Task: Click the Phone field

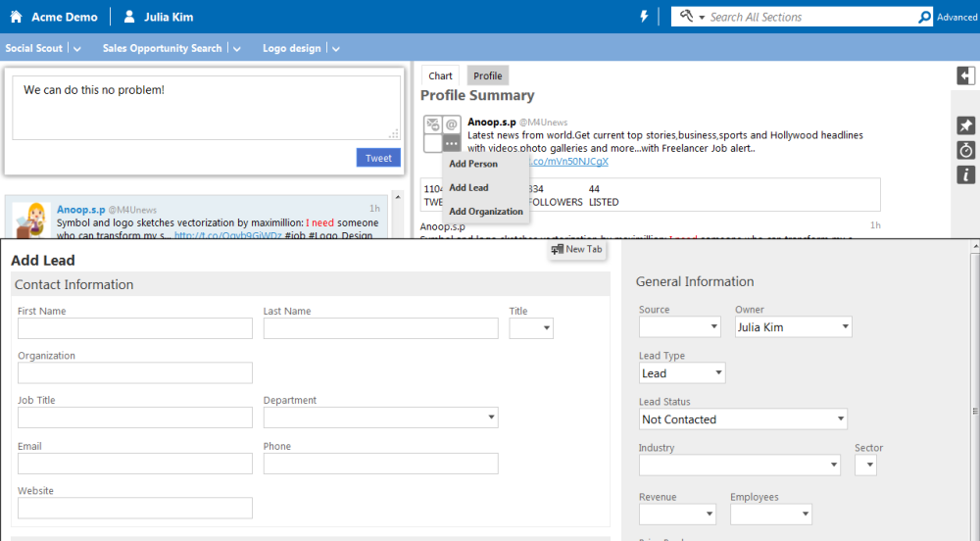Action: point(380,464)
